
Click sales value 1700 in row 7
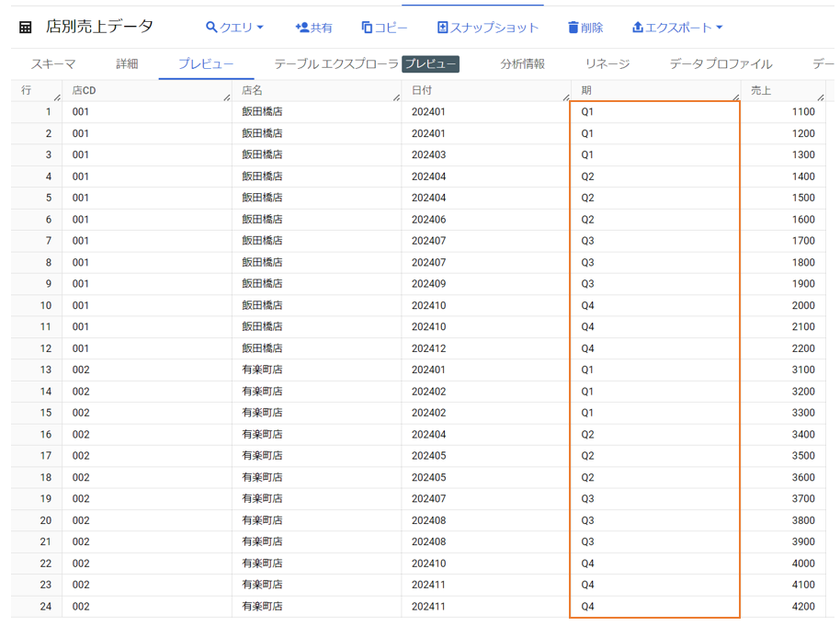click(x=803, y=241)
